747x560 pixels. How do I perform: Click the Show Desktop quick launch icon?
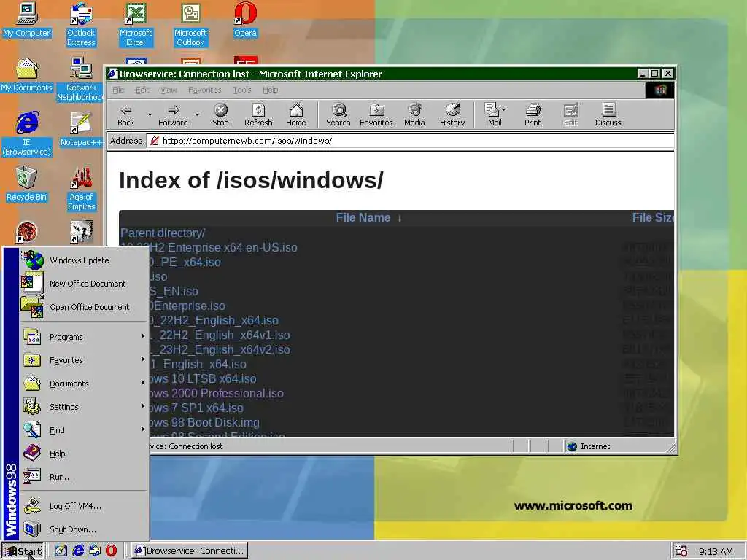pyautogui.click(x=61, y=551)
